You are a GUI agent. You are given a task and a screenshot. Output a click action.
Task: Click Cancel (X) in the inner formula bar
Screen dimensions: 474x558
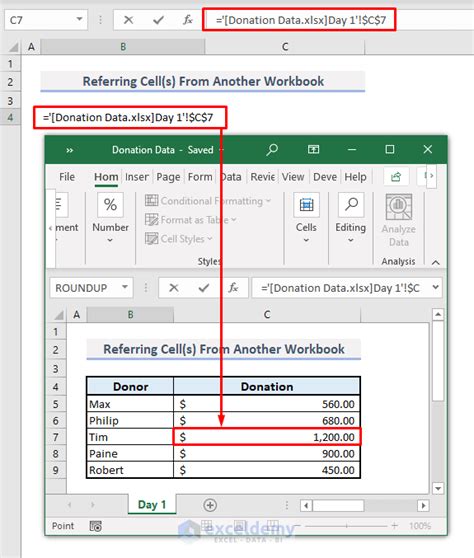click(x=174, y=288)
